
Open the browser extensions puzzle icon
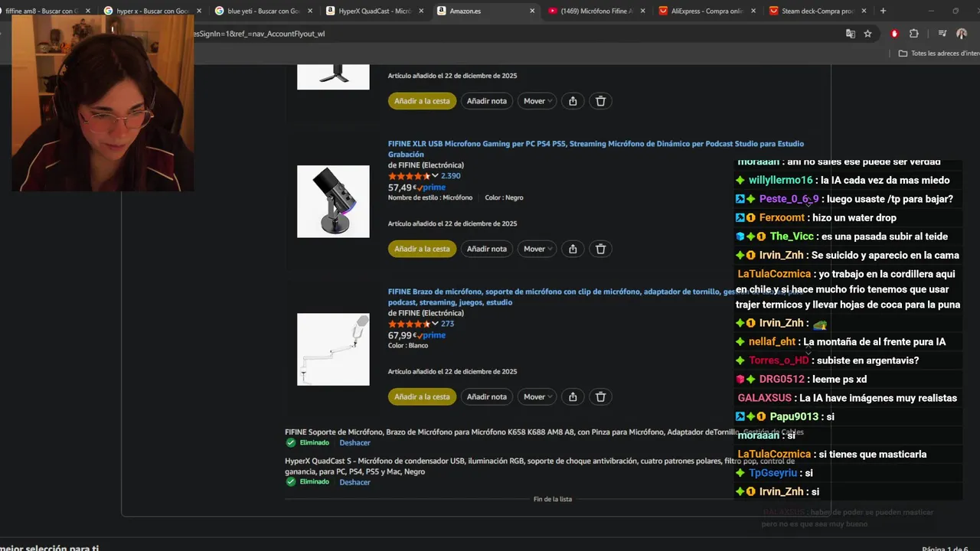[x=914, y=34]
